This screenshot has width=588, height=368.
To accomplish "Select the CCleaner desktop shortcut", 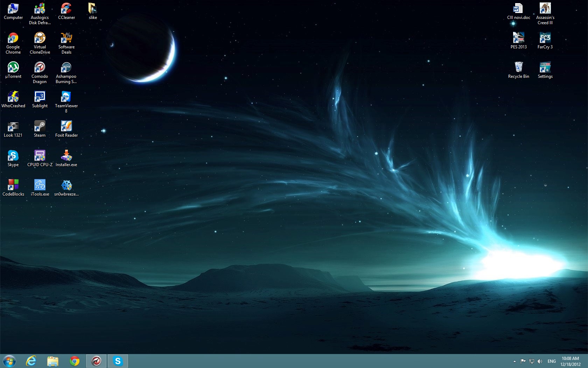I will tap(66, 11).
